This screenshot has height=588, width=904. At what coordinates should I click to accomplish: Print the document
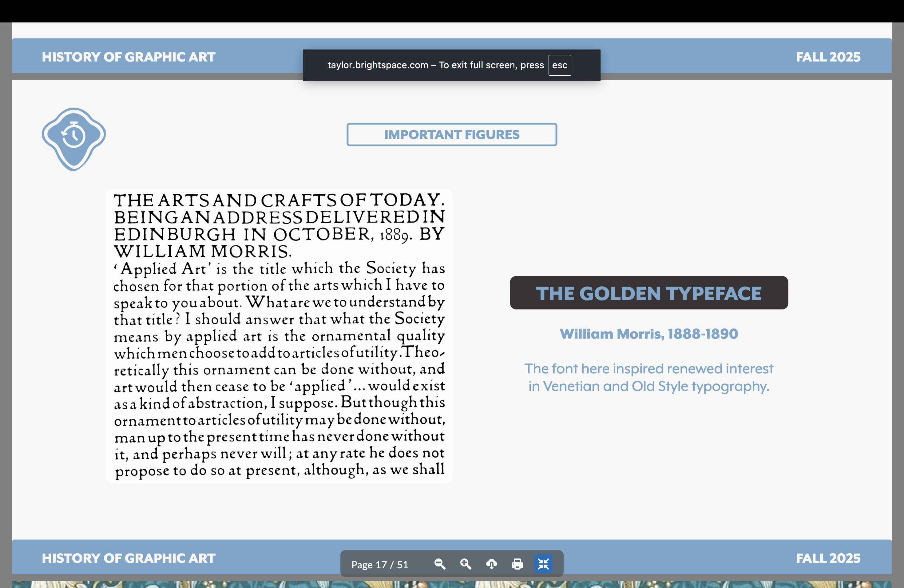(517, 564)
